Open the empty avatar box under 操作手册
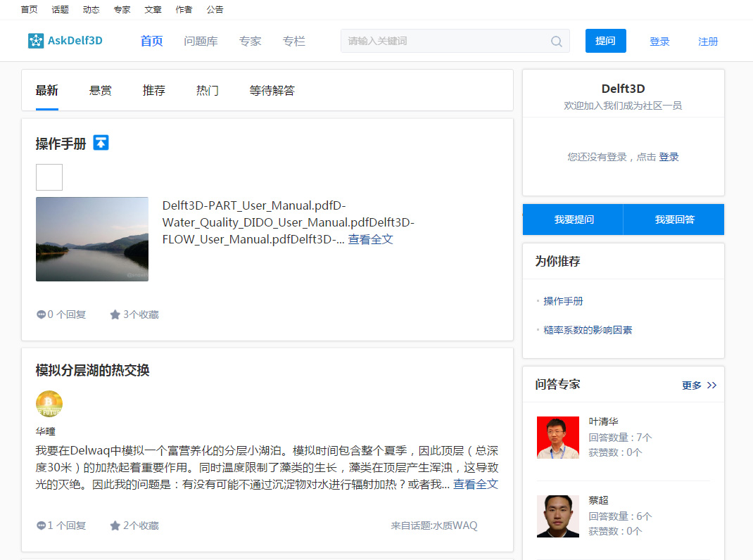Viewport: 753px width, 560px height. tap(49, 177)
